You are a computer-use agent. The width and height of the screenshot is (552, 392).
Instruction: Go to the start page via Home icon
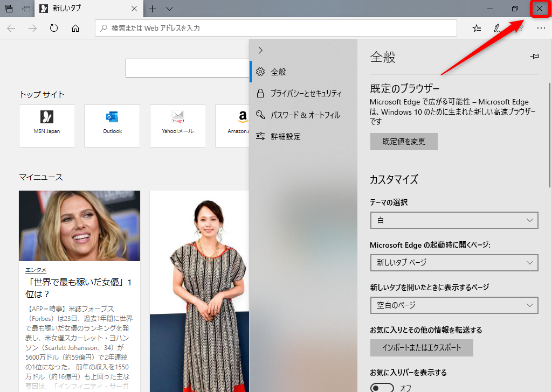click(75, 28)
